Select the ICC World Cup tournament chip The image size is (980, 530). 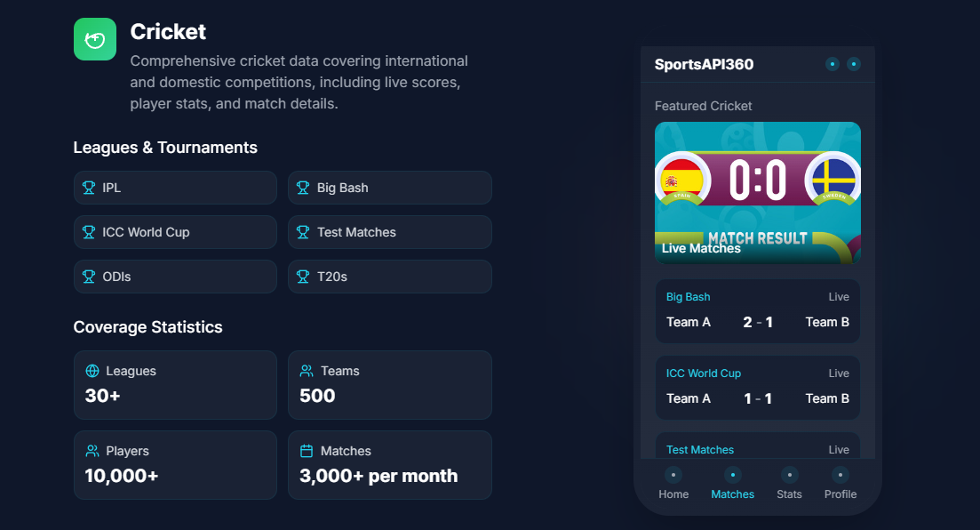[x=175, y=232]
